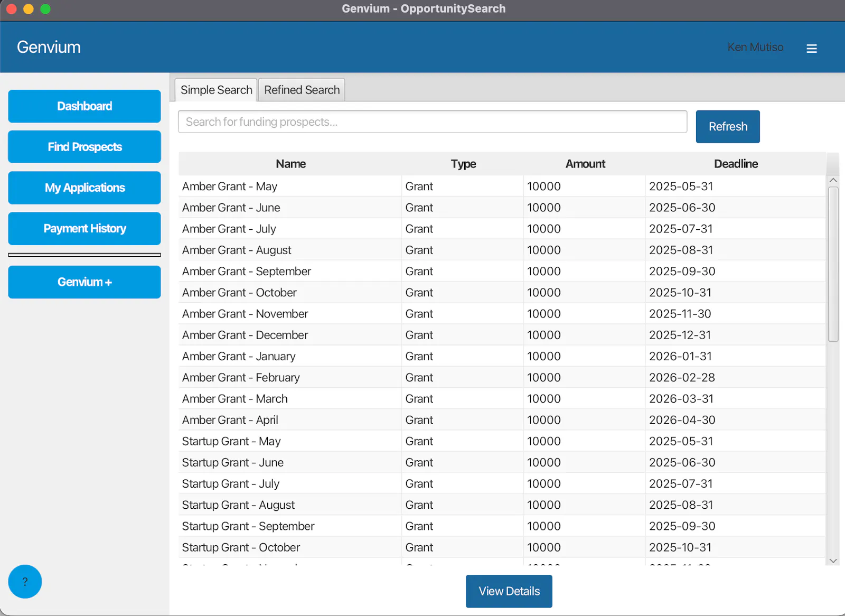845x616 pixels.
Task: Open the Dashboard page
Action: pyautogui.click(x=84, y=106)
